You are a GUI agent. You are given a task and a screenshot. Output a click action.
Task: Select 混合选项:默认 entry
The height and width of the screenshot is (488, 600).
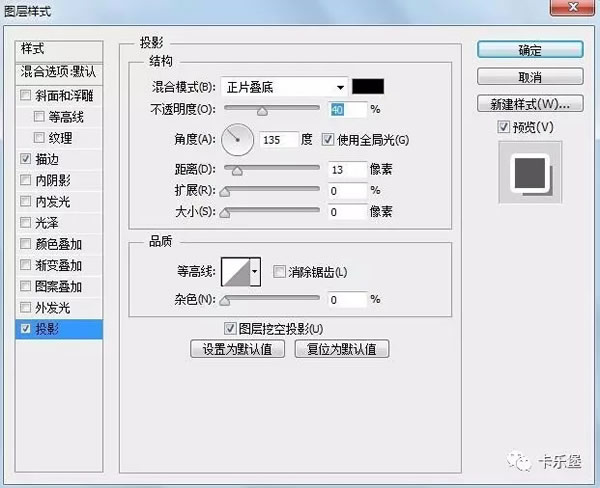[59, 73]
